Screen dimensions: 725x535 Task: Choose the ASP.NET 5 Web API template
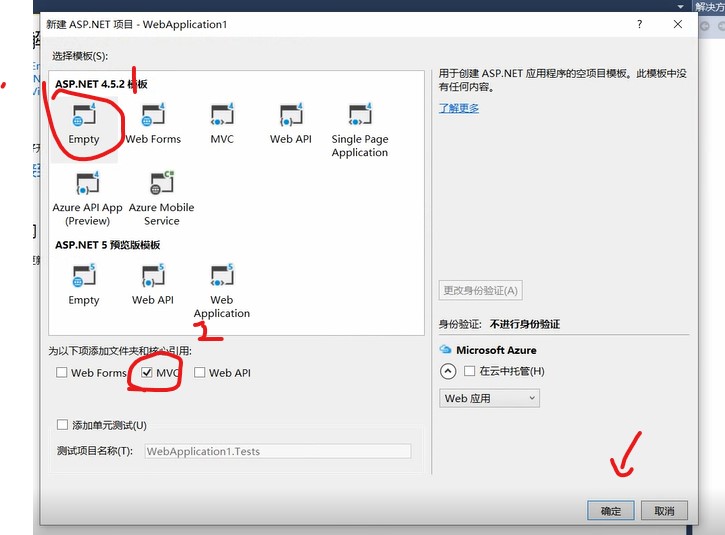coord(153,285)
